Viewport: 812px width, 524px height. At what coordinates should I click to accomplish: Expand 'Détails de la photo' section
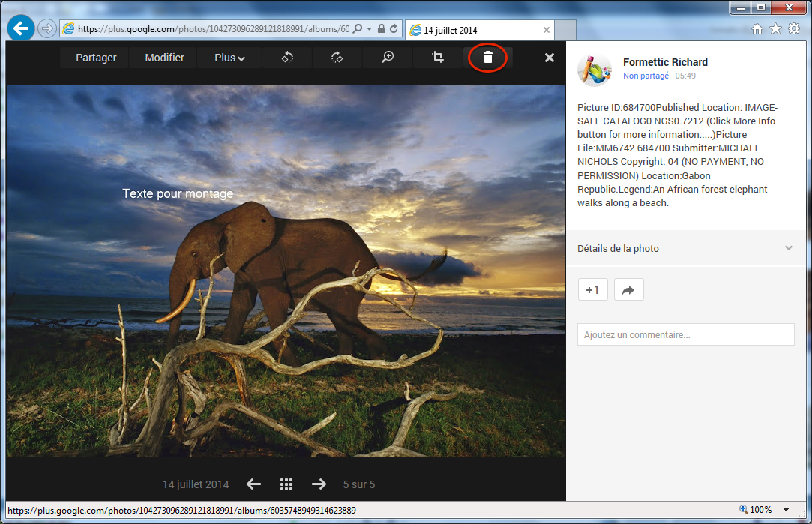point(685,249)
